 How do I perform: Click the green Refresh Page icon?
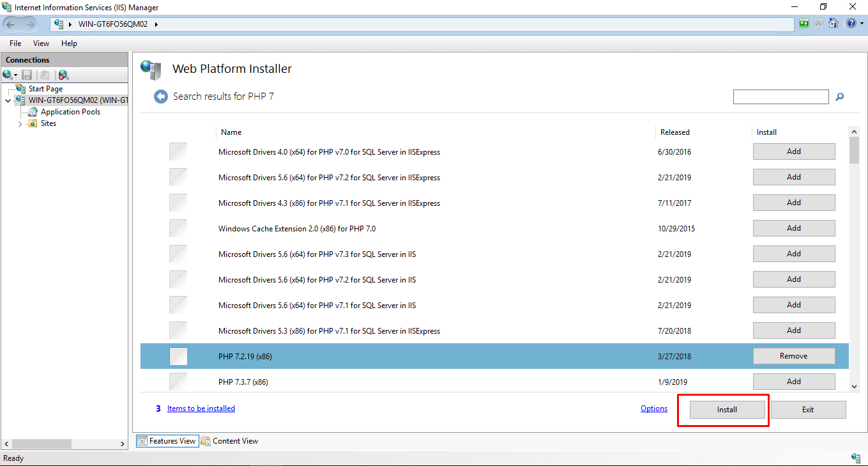(x=805, y=24)
